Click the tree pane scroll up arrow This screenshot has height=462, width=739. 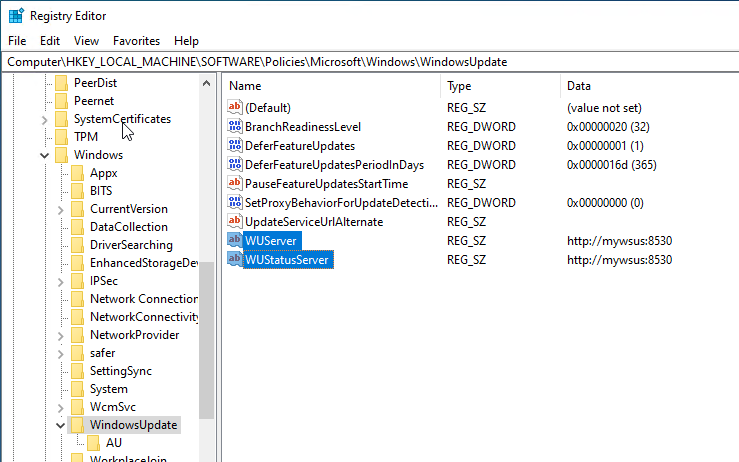[206, 83]
